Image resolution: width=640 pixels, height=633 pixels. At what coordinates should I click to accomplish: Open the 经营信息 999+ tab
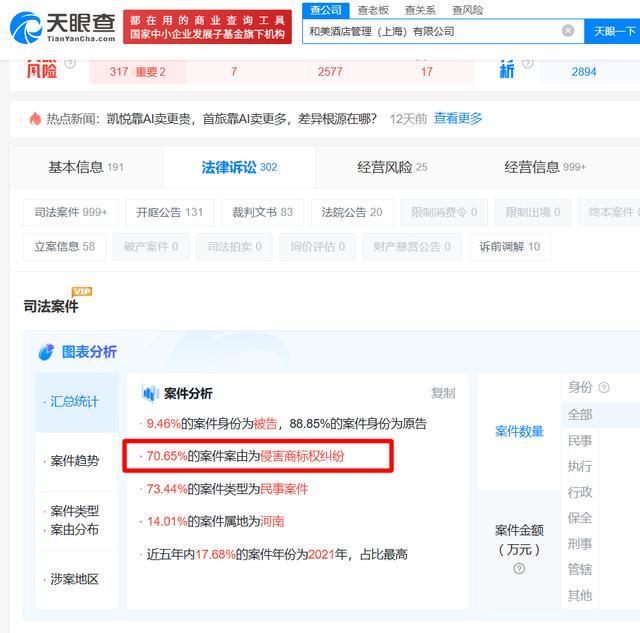point(545,167)
